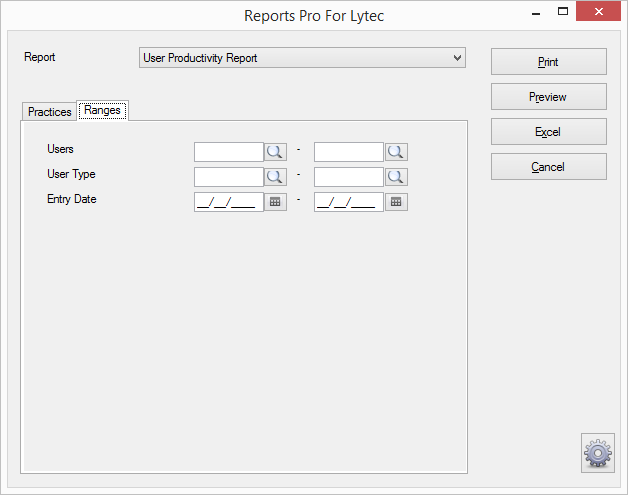Click the starting Entry Date field

[x=229, y=202]
